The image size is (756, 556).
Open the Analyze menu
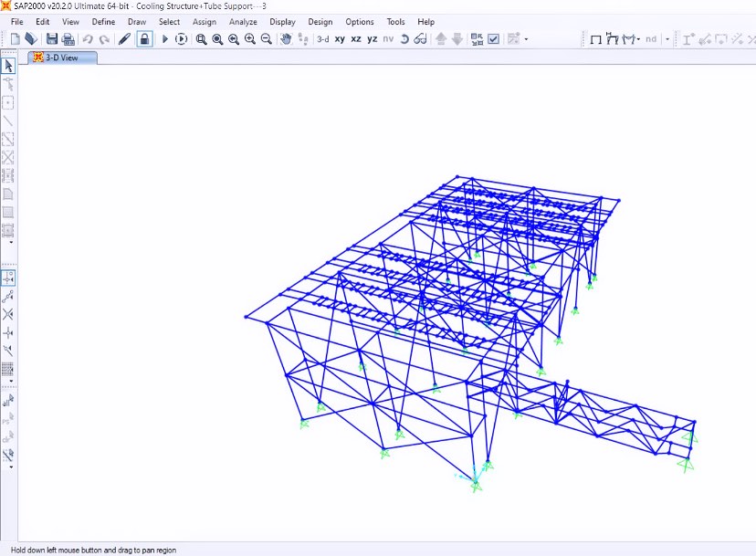(x=243, y=22)
